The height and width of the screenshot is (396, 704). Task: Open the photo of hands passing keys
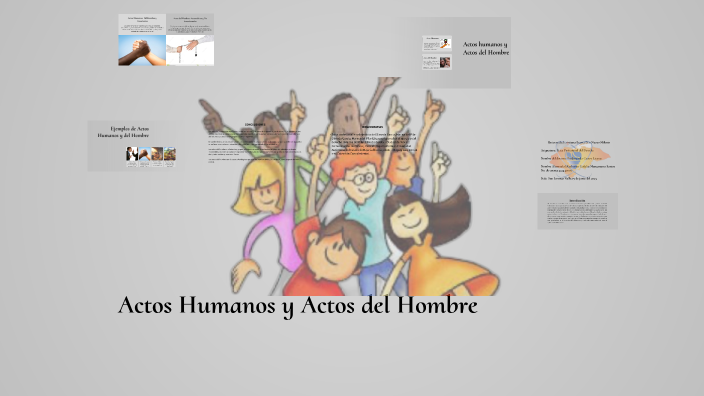tap(190, 50)
